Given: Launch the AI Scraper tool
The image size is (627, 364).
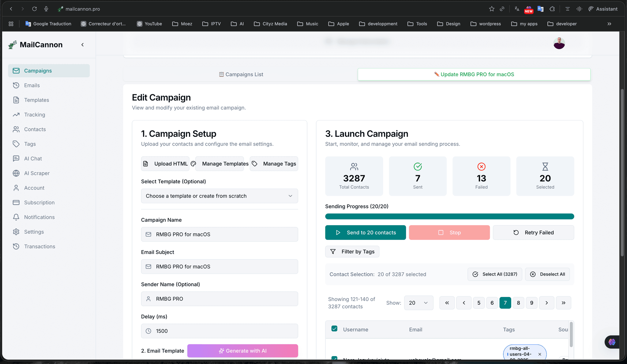Looking at the screenshot, I should (37, 173).
